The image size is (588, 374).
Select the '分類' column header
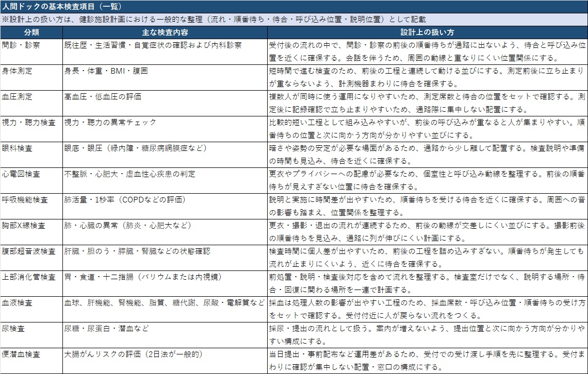pyautogui.click(x=31, y=32)
